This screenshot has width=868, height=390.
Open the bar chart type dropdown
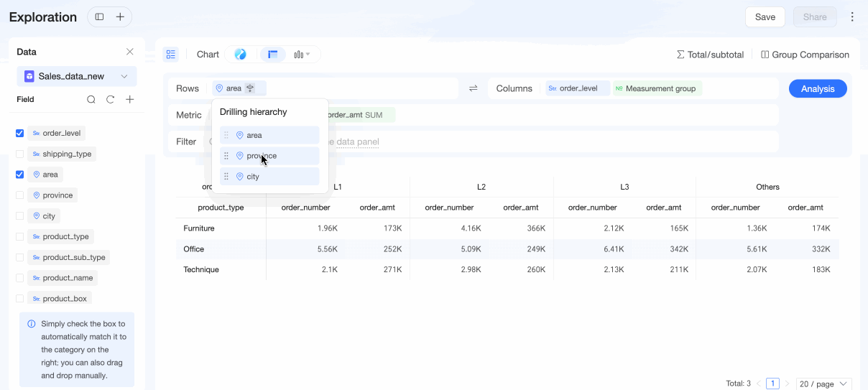302,55
